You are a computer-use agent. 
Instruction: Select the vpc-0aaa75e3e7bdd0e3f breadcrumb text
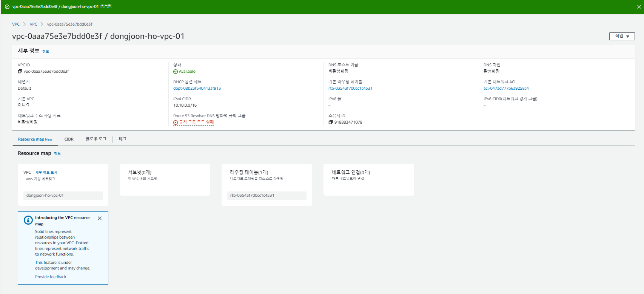click(69, 24)
